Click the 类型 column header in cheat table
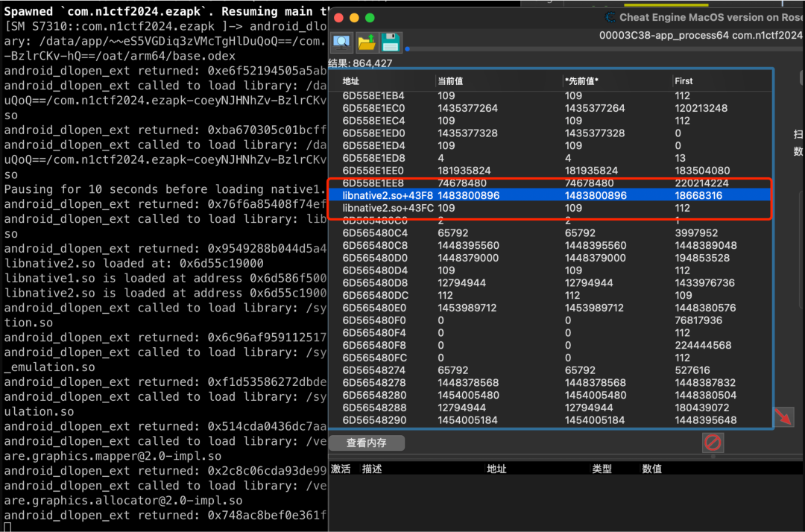805x532 pixels. point(602,469)
